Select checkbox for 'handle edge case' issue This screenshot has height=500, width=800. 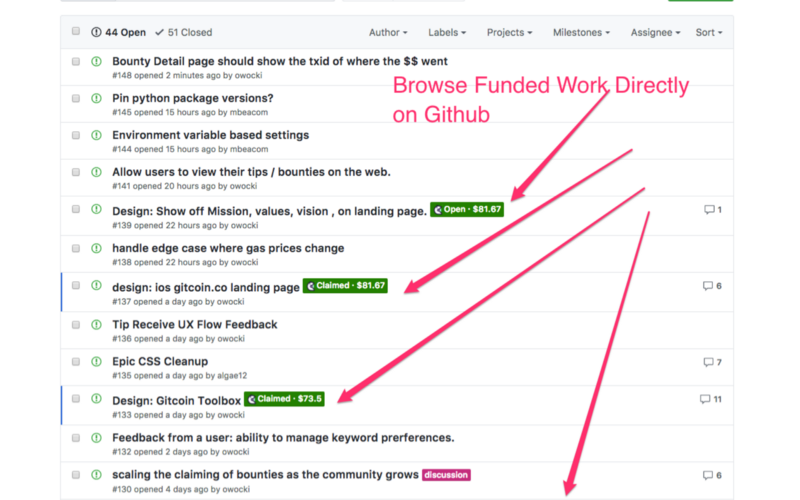point(76,248)
